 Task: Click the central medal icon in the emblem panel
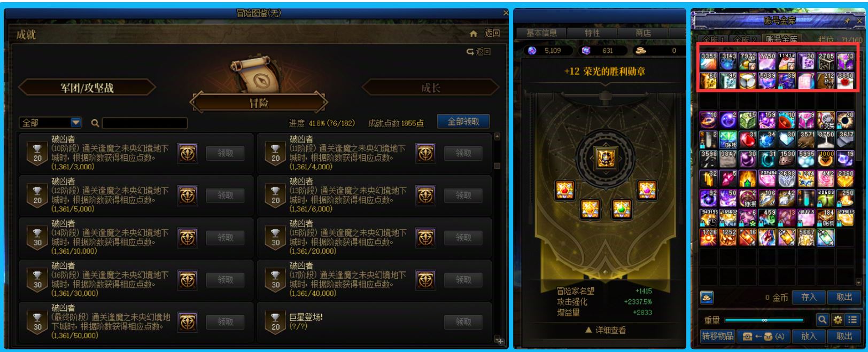coord(604,158)
